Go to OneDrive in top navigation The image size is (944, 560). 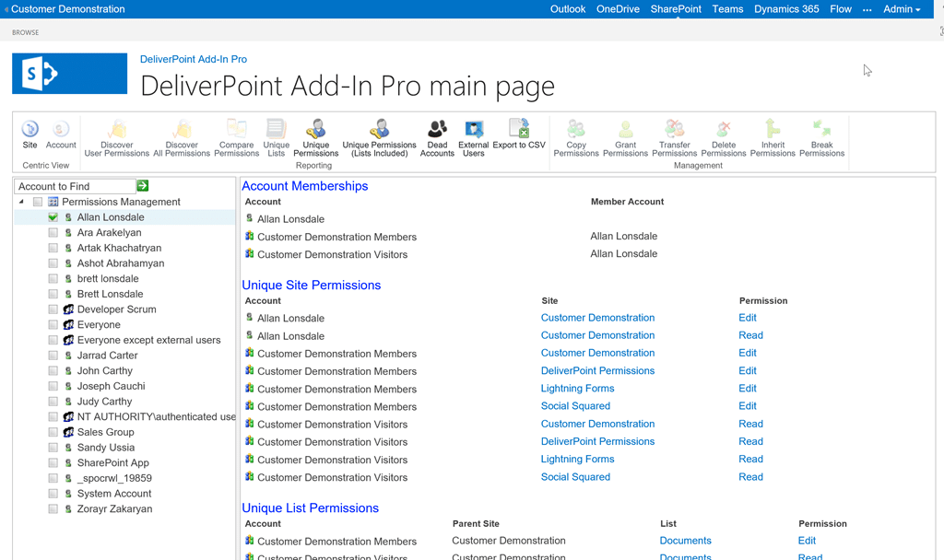tap(618, 9)
